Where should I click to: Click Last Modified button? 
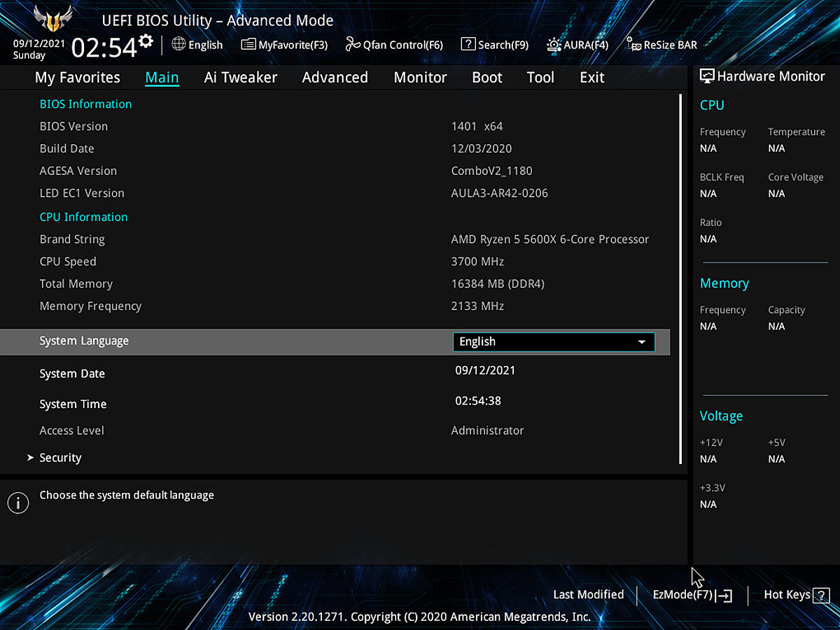click(588, 595)
